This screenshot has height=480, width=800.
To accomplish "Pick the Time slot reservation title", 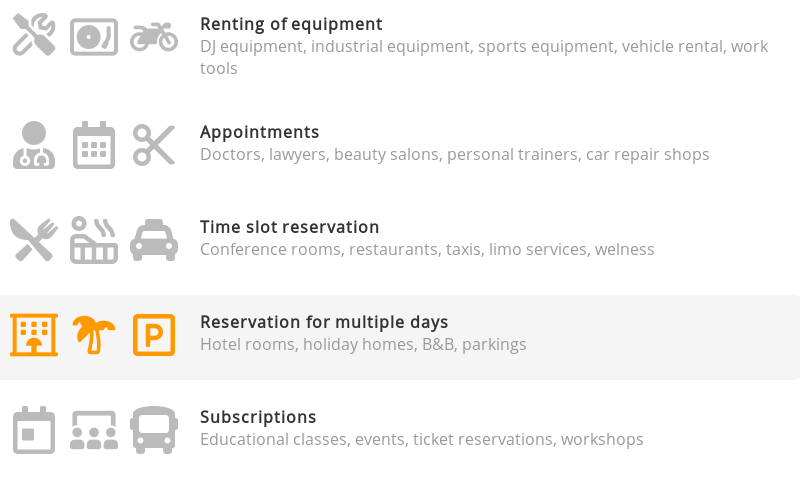I will tap(290, 227).
